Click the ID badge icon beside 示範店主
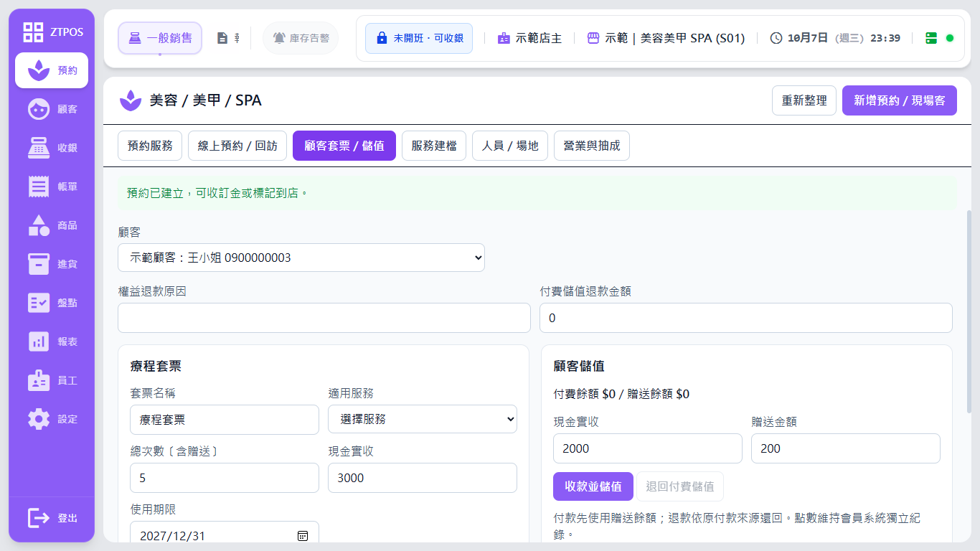Viewport: 980px width, 551px height. click(504, 38)
